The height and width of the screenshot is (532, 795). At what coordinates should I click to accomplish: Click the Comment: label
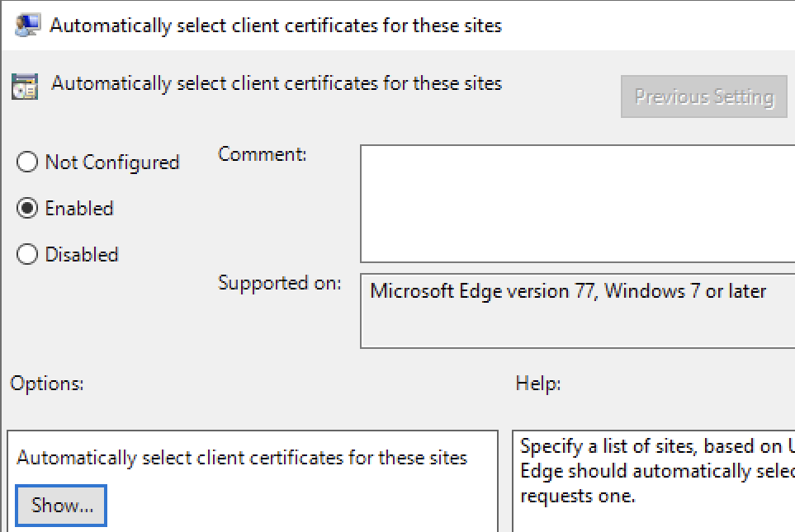point(263,154)
